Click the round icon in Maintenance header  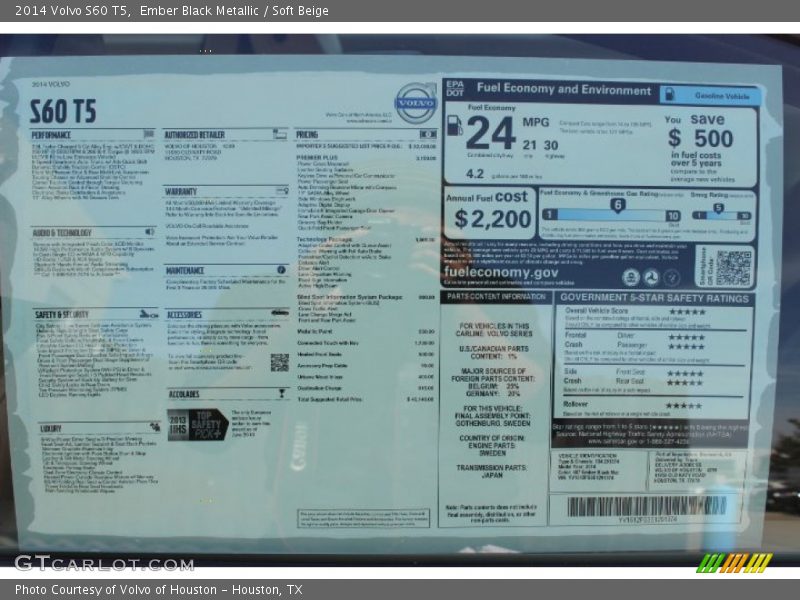click(281, 269)
